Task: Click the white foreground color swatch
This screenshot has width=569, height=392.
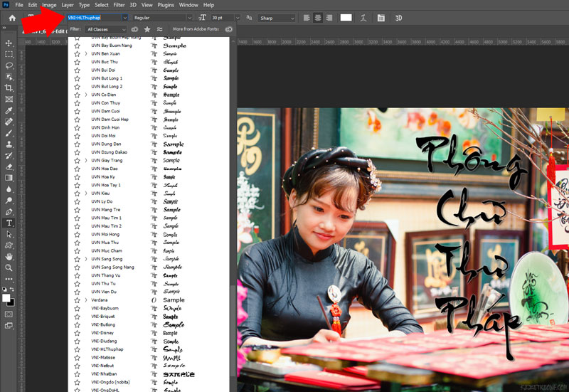Action: [6, 298]
